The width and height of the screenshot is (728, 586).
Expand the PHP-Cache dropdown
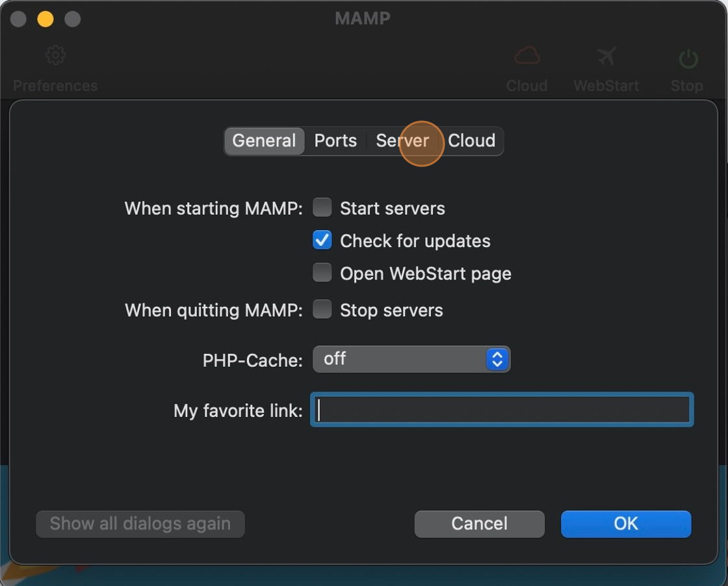tap(411, 359)
